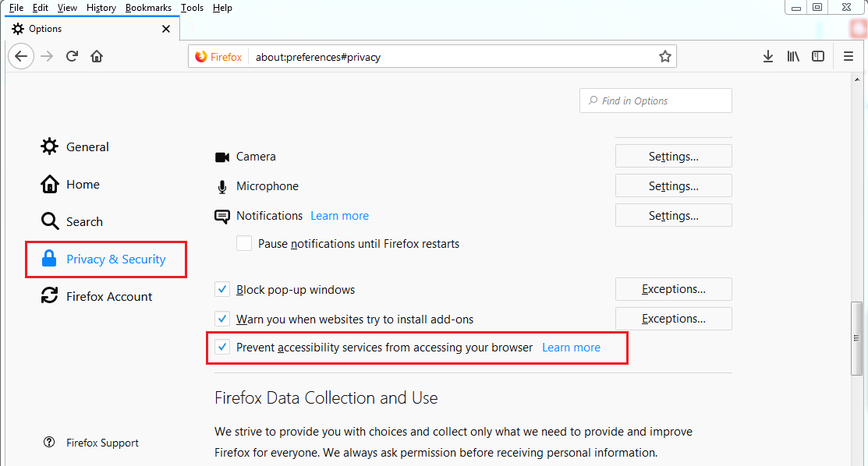Open the hamburger application menu
The image size is (868, 466).
pos(848,56)
